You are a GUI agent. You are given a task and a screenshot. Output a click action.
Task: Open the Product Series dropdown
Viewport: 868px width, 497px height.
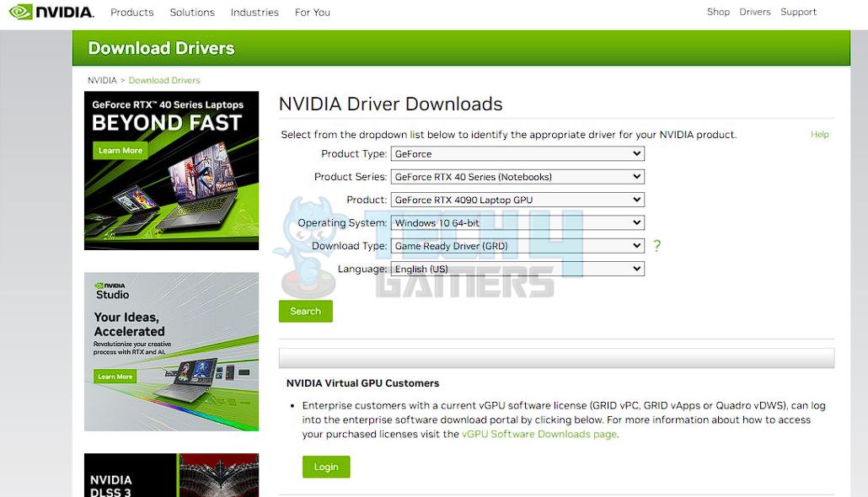pyautogui.click(x=517, y=176)
